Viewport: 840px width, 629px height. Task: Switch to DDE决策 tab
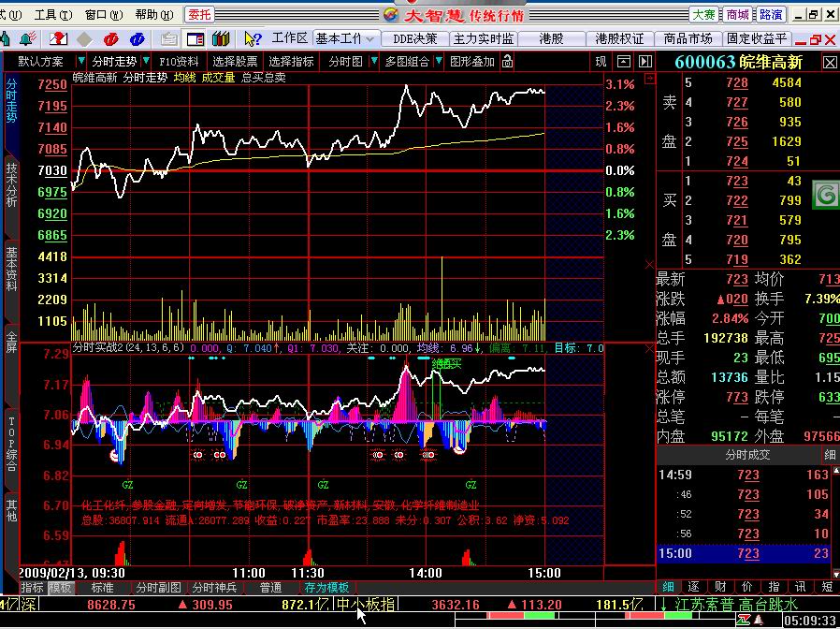point(415,38)
